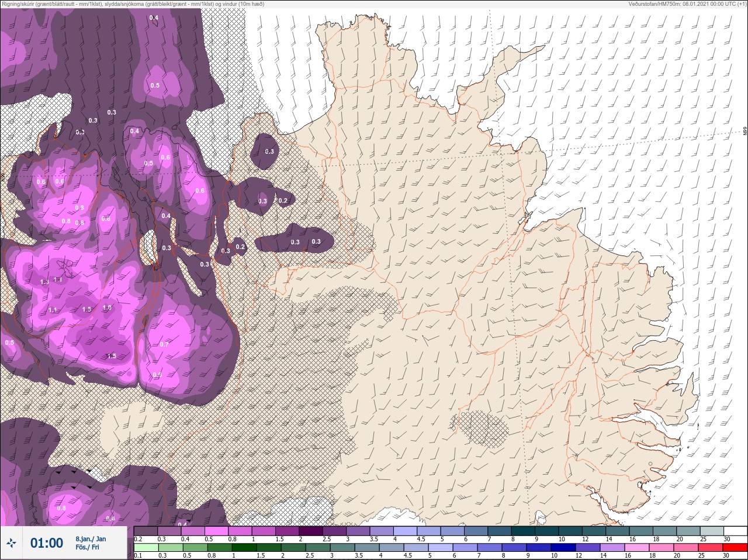
Task: Click the Rigning/skúrir map title text
Action: [133, 4]
